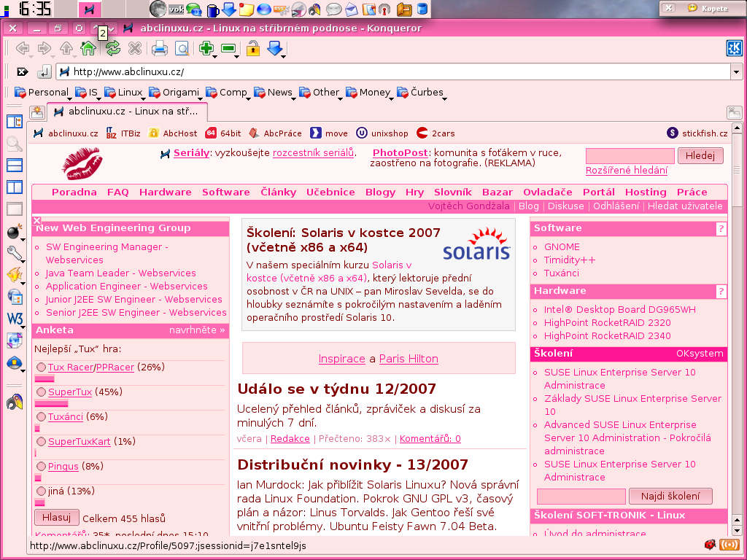Select the SuperTuxKart poll radio button
Screen dimensions: 747x560
(41, 441)
